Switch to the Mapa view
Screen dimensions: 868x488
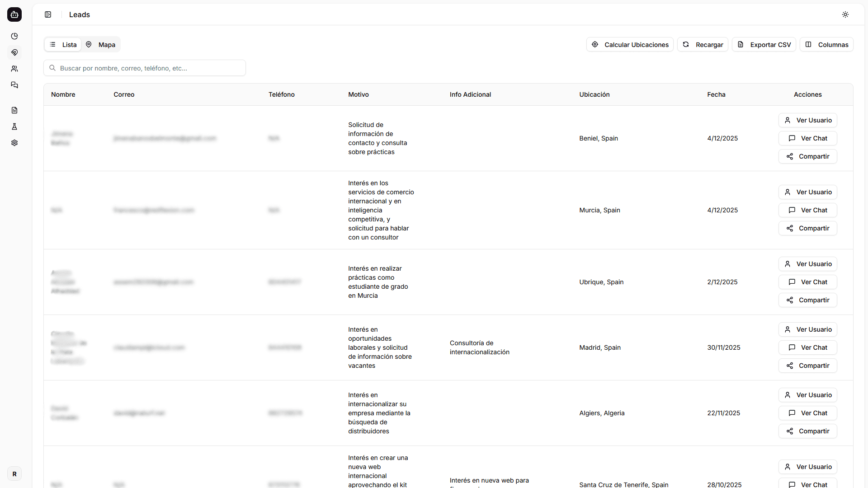(x=100, y=44)
